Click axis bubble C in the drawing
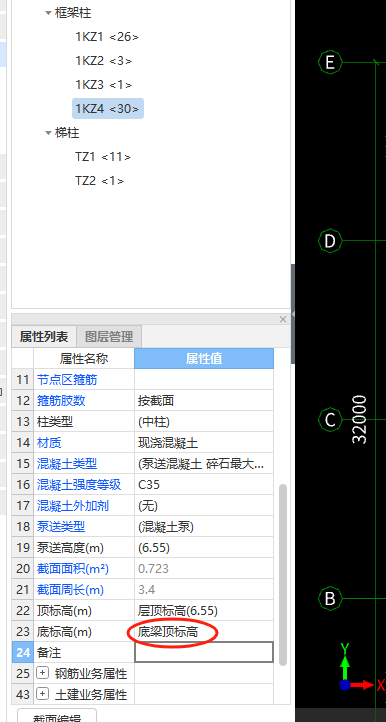This screenshot has height=722, width=386. [x=330, y=419]
